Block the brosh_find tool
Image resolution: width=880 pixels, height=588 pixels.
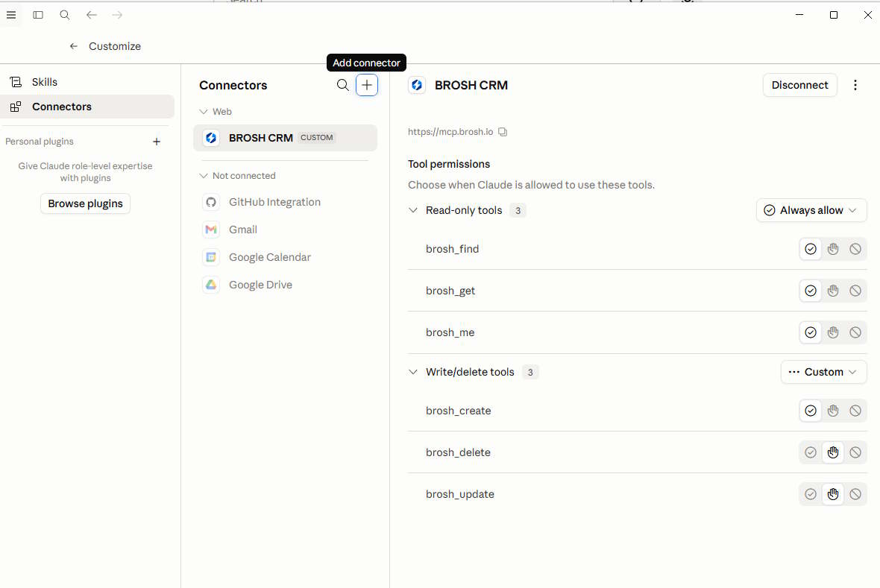[x=855, y=249]
